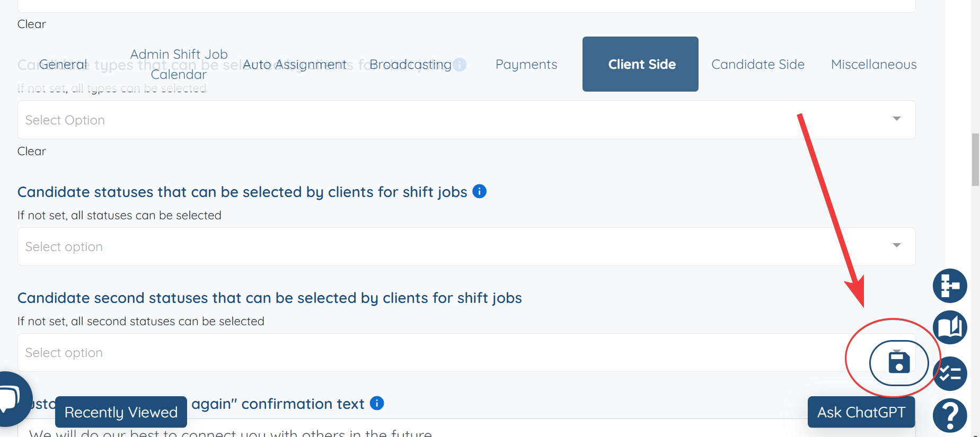Image resolution: width=980 pixels, height=437 pixels.
Task: Select the Miscellaneous tab
Action: point(873,64)
